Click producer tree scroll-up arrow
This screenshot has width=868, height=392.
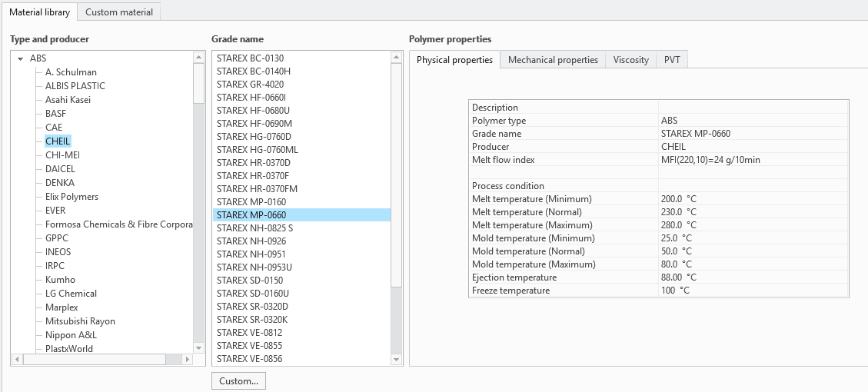point(198,57)
